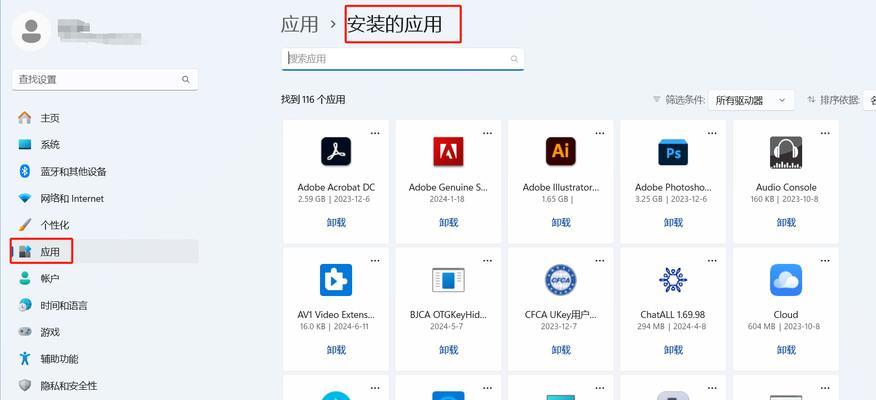876x400 pixels.
Task: Click the 帐户 person icon
Action: coord(25,278)
